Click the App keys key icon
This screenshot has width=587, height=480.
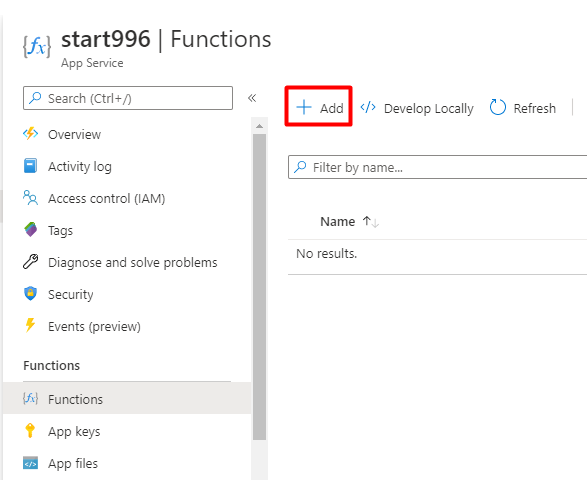[x=30, y=431]
